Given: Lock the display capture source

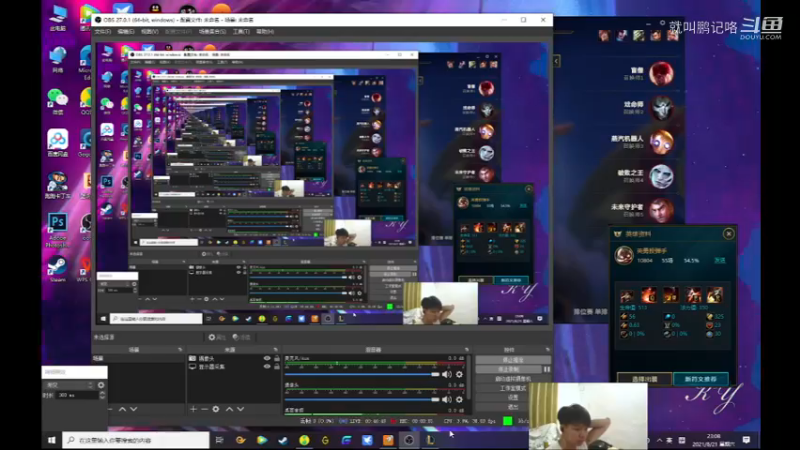Looking at the screenshot, I should [x=277, y=366].
